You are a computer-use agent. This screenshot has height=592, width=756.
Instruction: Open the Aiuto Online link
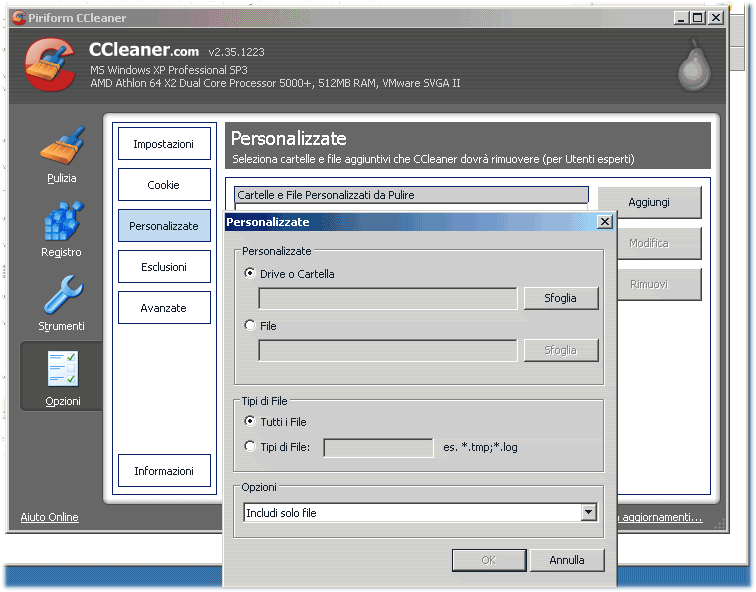point(50,517)
